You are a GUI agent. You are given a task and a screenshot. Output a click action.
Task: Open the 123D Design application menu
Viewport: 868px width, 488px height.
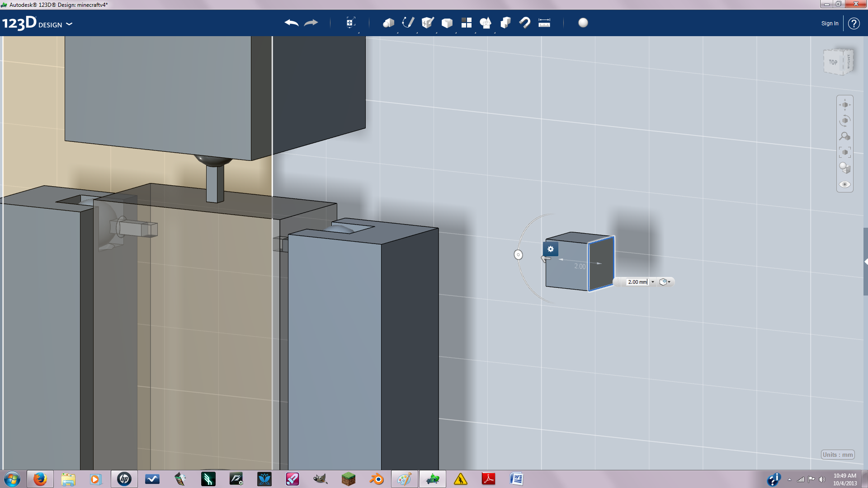pos(37,23)
